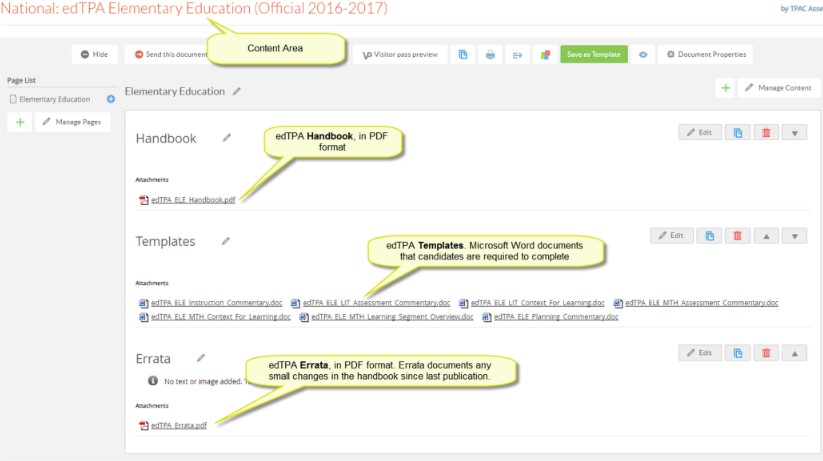Open edTPA_ELE_LIT_Assessment_Commentary.doc
823x461 pixels.
376,303
